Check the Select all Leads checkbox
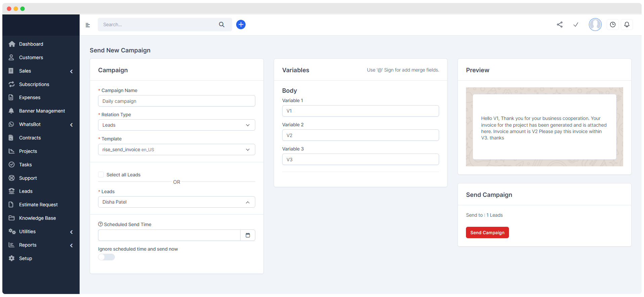This screenshot has width=644, height=297. [x=101, y=175]
